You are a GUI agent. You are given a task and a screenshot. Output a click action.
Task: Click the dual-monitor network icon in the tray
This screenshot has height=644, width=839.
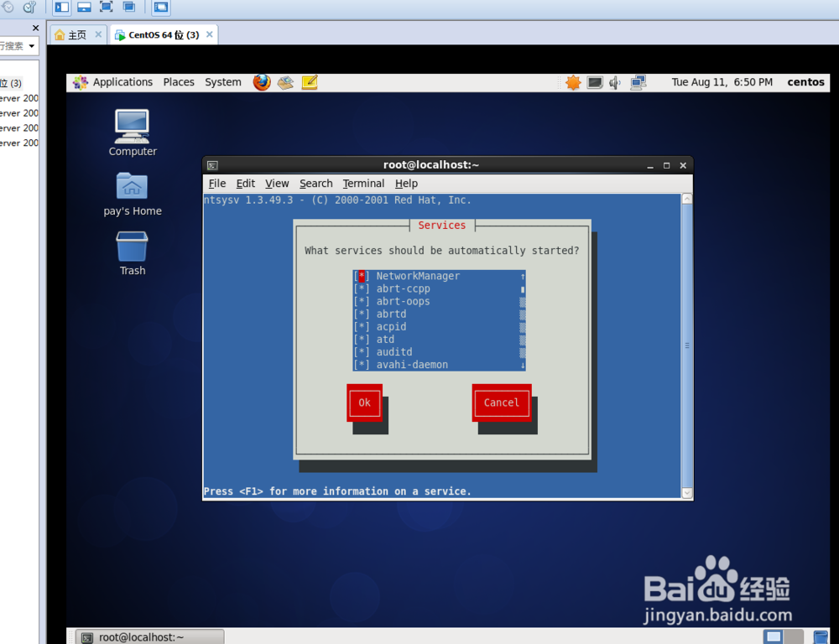638,82
